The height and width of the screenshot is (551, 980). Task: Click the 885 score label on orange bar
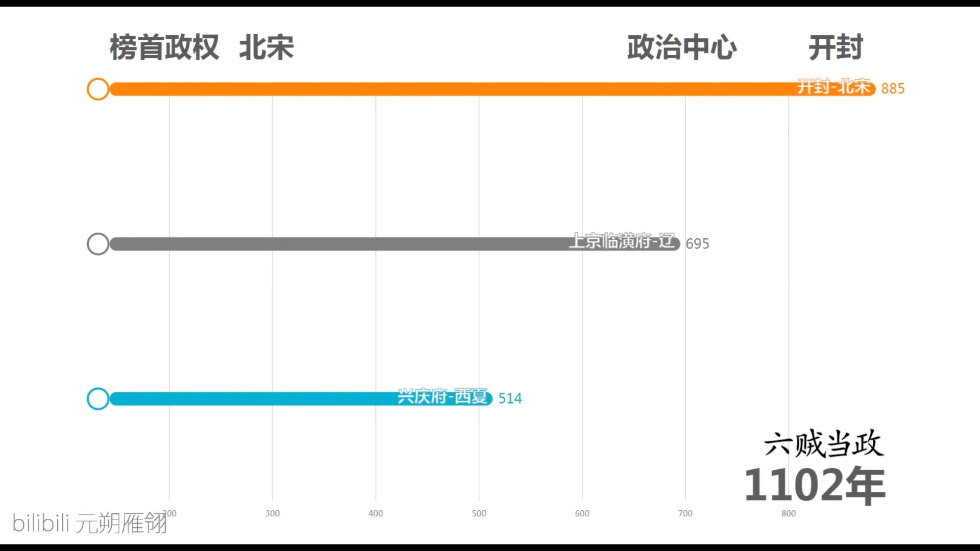(892, 88)
